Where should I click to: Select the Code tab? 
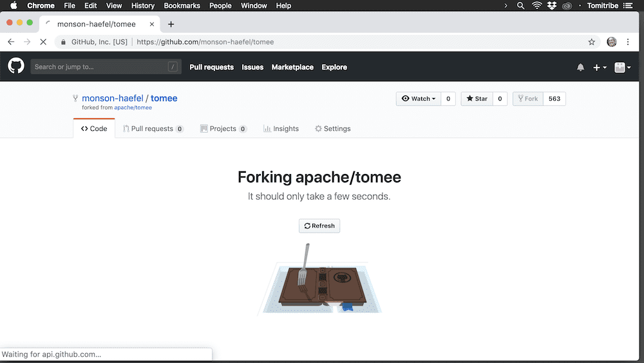pos(94,129)
